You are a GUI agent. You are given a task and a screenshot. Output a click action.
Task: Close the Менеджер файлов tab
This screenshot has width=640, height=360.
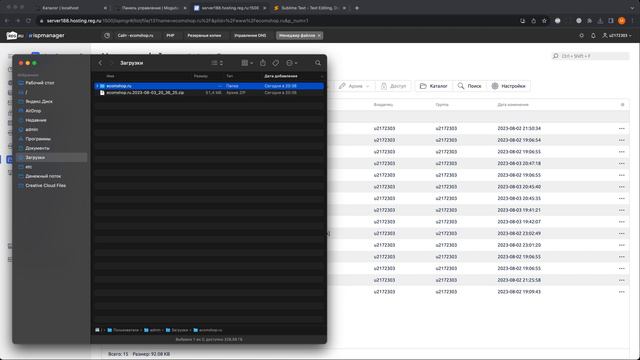click(x=319, y=36)
